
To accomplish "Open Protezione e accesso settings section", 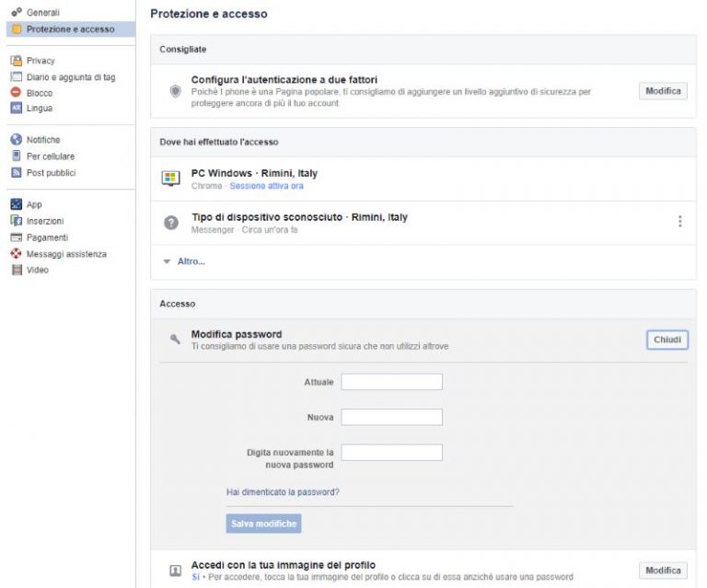I will coord(70,29).
